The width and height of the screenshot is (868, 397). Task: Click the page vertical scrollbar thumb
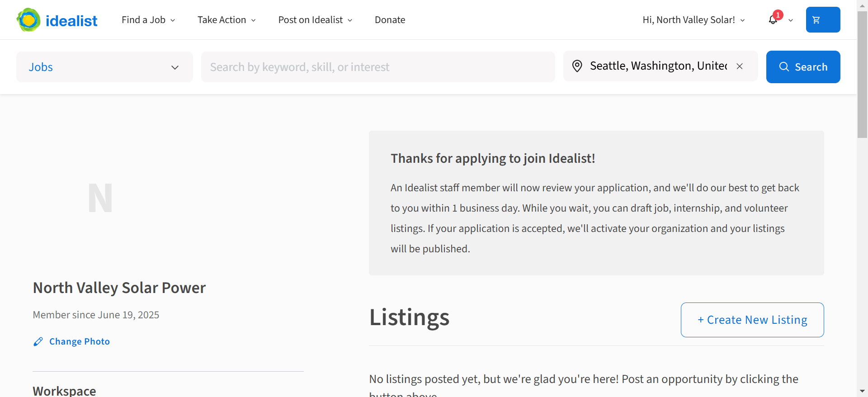tap(862, 75)
